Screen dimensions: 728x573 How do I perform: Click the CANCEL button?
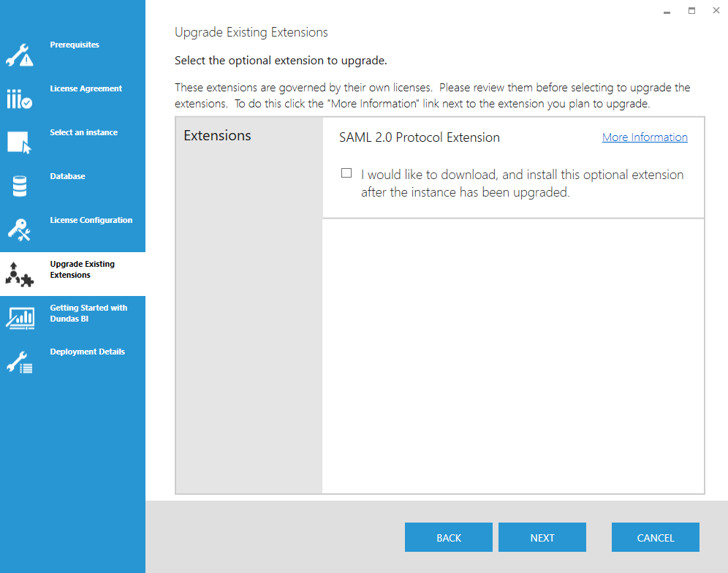tap(656, 537)
